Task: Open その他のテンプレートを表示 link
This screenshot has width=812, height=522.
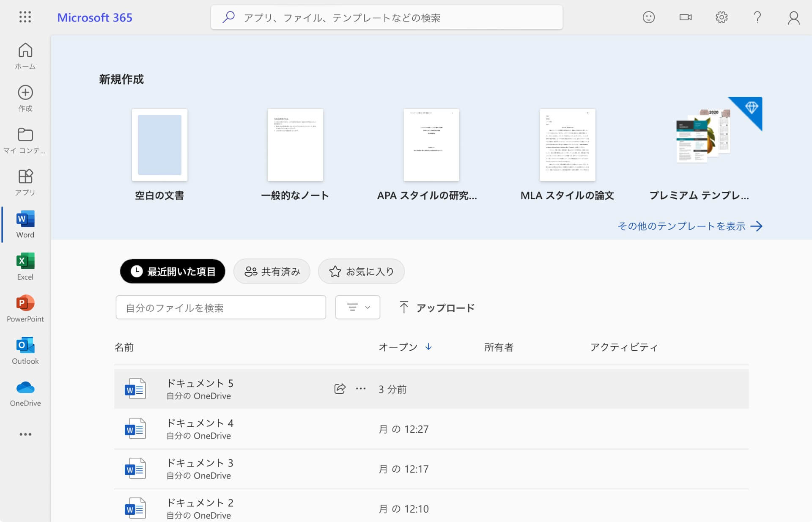Action: [x=690, y=226]
